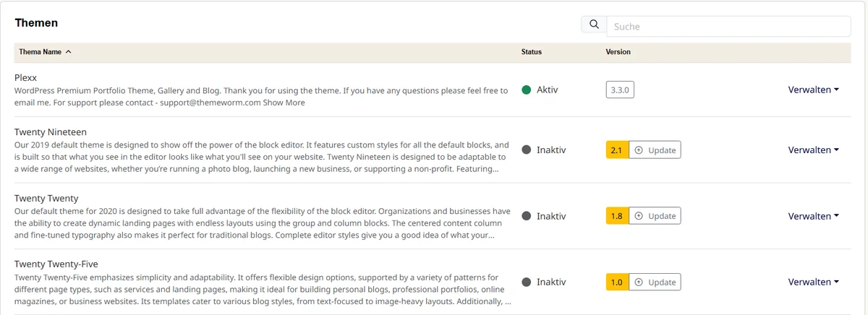Screen dimensions: 868x315
Task: Update the Twenty Nineteen theme
Action: [x=655, y=150]
